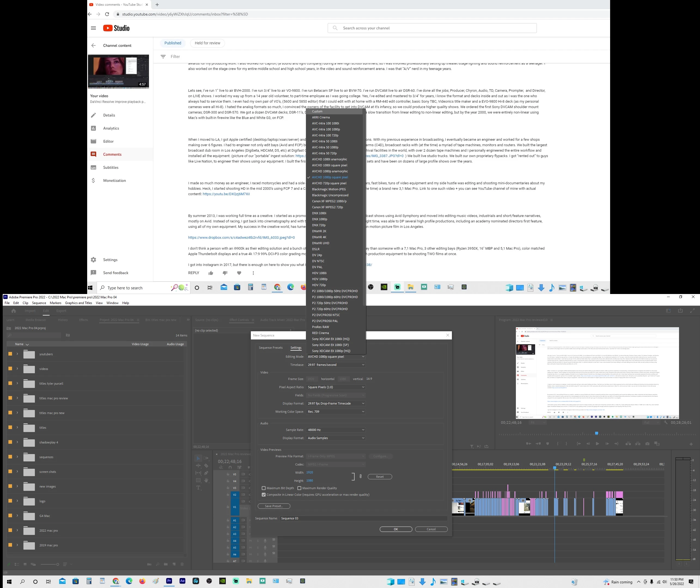Screen dimensions: 700x588
Task: Open the Timebase dropdown
Action: tap(336, 365)
